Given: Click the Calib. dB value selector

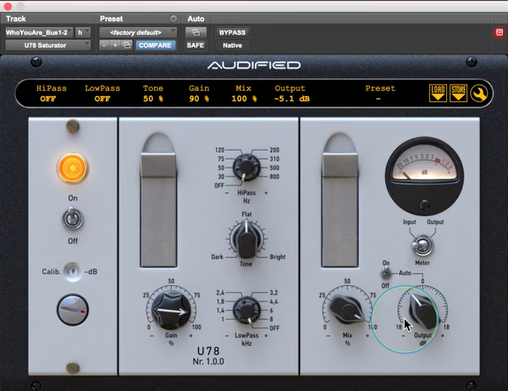Looking at the screenshot, I should point(73,272).
